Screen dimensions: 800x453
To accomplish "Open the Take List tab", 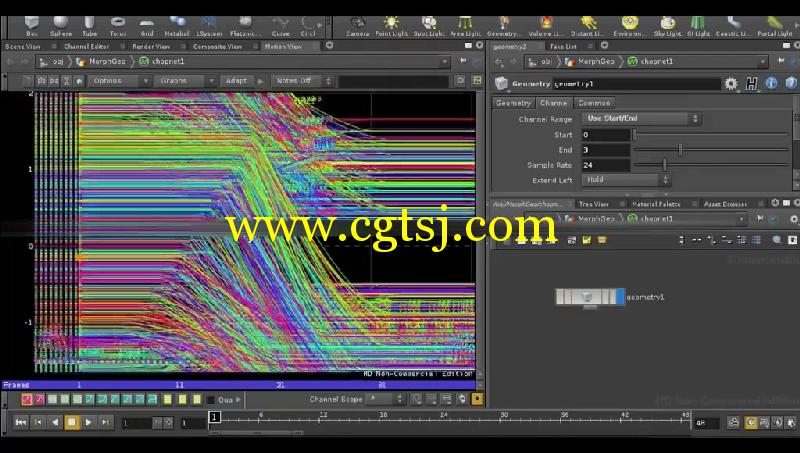I will (563, 46).
